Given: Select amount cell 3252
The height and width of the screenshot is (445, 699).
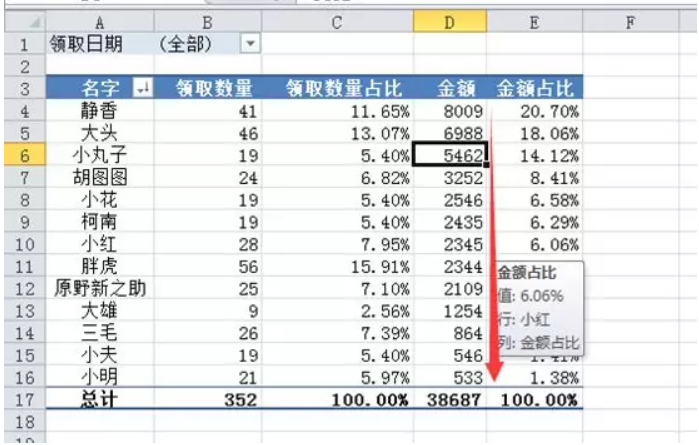Looking at the screenshot, I should 450,177.
